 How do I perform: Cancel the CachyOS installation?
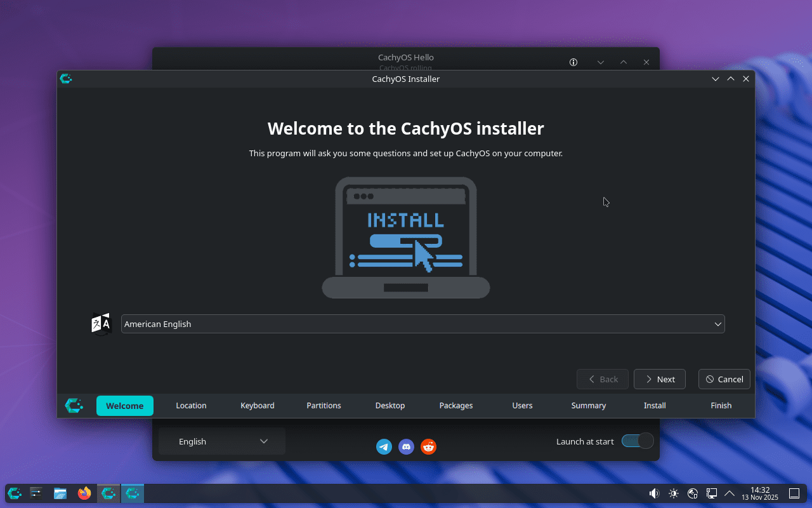pos(724,379)
